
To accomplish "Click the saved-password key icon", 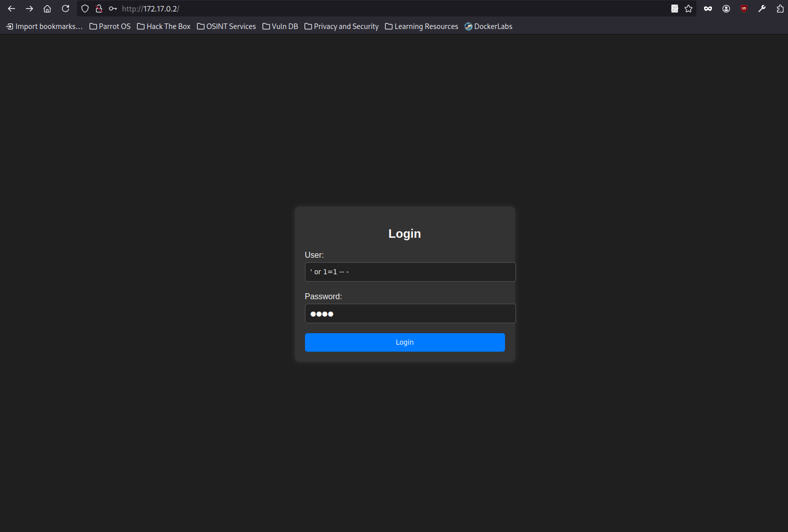I will [x=113, y=8].
